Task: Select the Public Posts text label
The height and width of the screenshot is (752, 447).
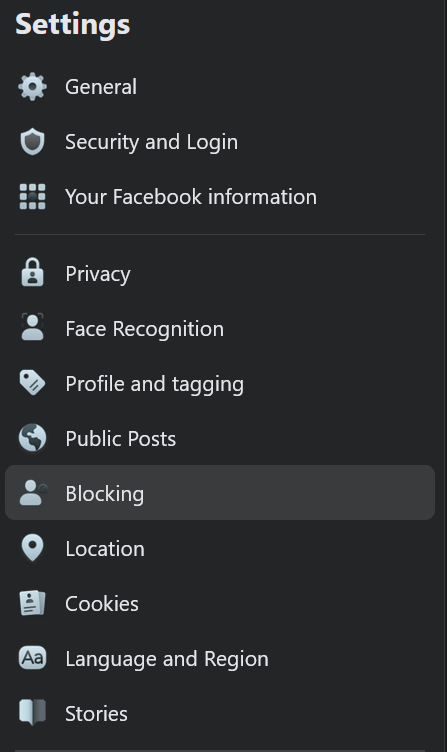Action: tap(121, 439)
